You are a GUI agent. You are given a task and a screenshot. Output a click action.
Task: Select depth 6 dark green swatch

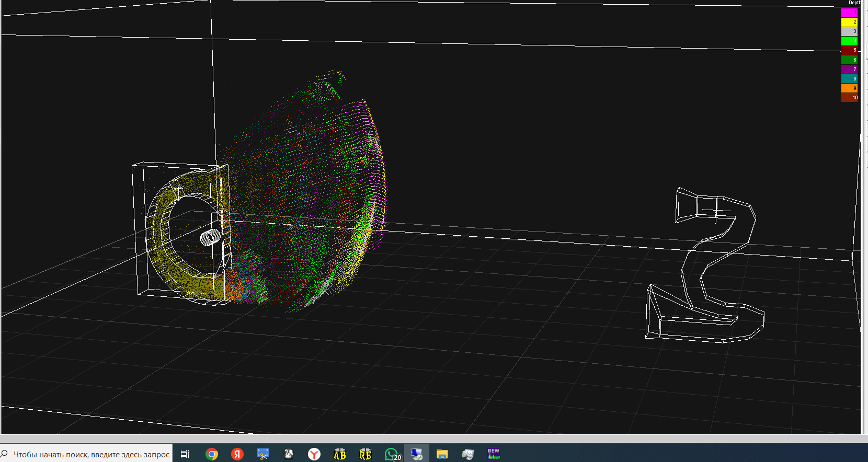[849, 60]
